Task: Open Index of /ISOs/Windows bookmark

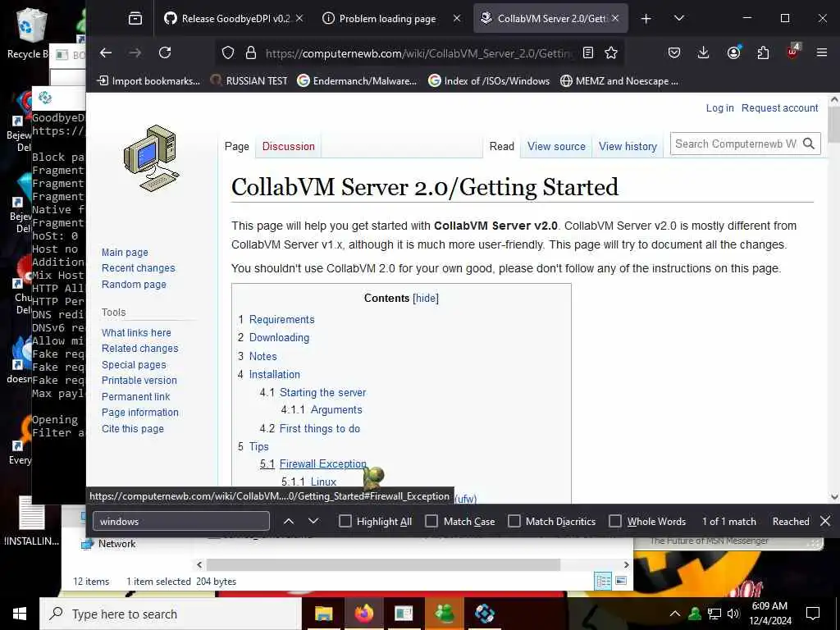Action: 489,81
